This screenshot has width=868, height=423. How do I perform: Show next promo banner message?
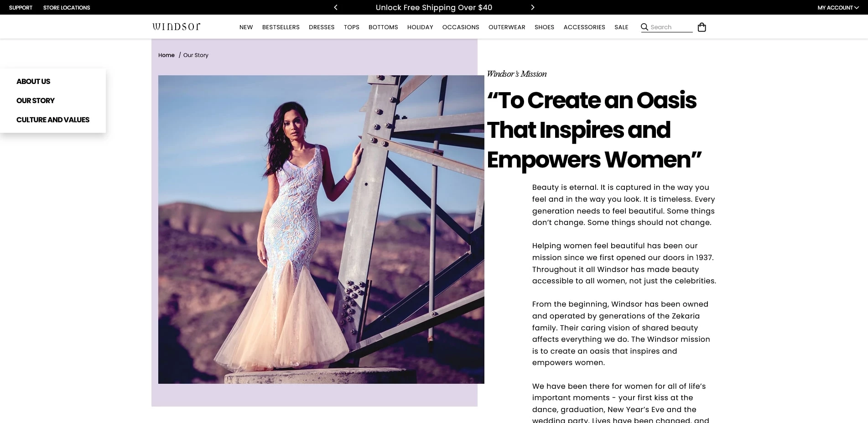coord(532,7)
